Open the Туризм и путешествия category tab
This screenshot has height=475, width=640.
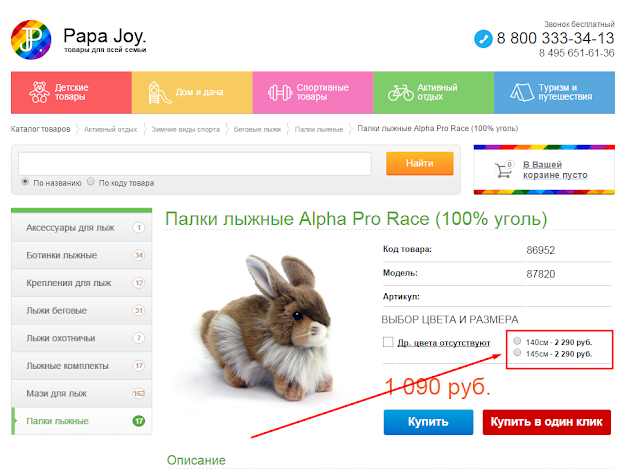[x=554, y=93]
